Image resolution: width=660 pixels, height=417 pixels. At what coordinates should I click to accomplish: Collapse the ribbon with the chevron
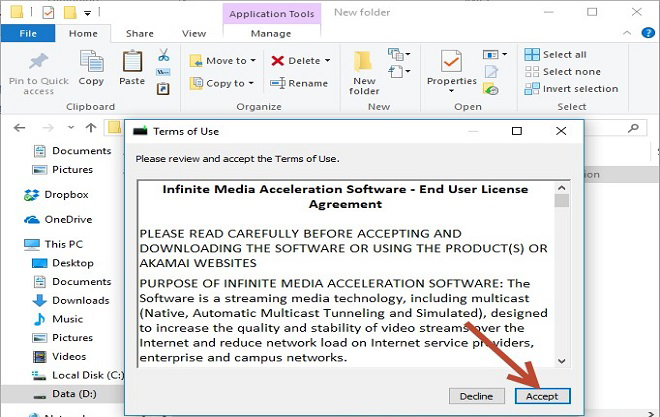click(627, 33)
